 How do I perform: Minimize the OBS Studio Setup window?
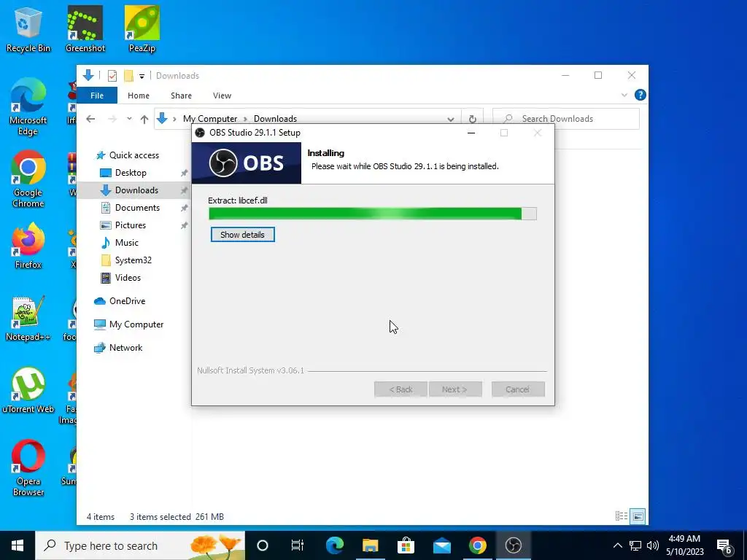(x=471, y=133)
